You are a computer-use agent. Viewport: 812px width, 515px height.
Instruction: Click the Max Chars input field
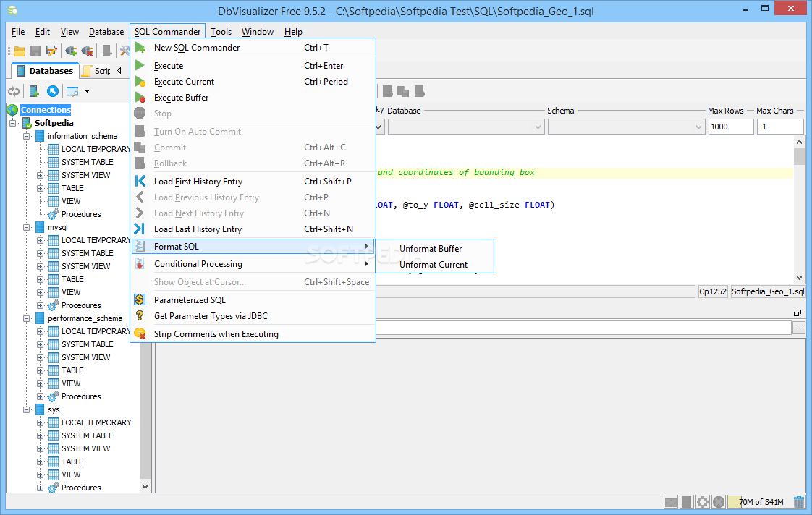point(780,127)
